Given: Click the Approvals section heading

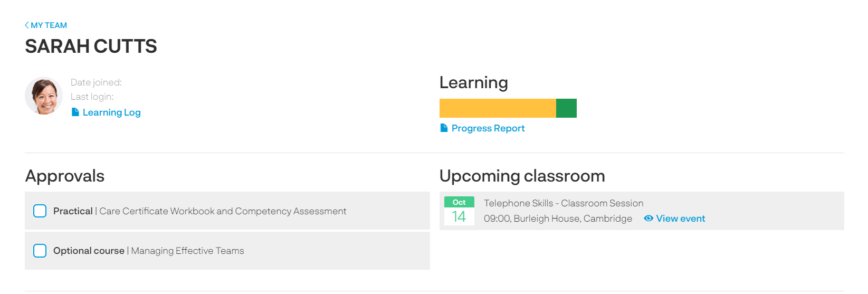Looking at the screenshot, I should click(x=65, y=175).
